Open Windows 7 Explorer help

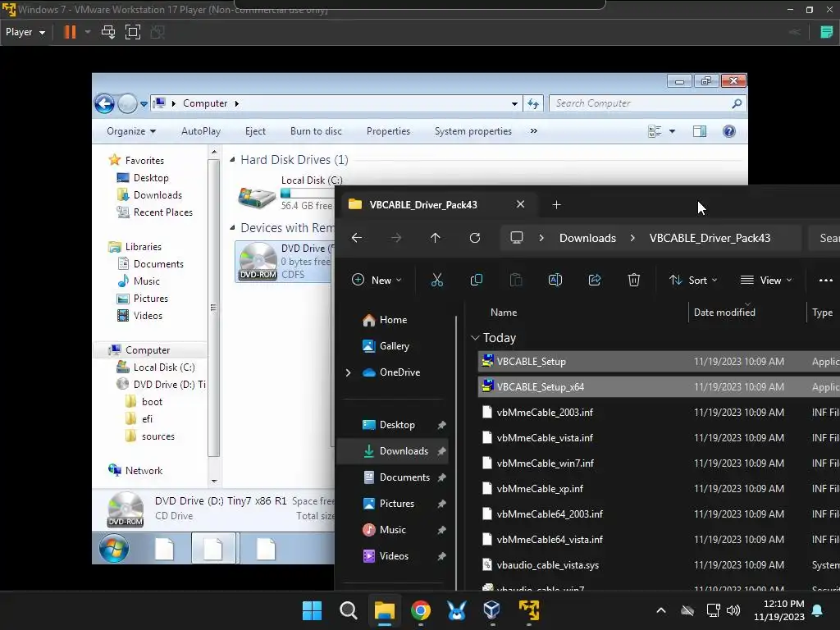tap(729, 131)
